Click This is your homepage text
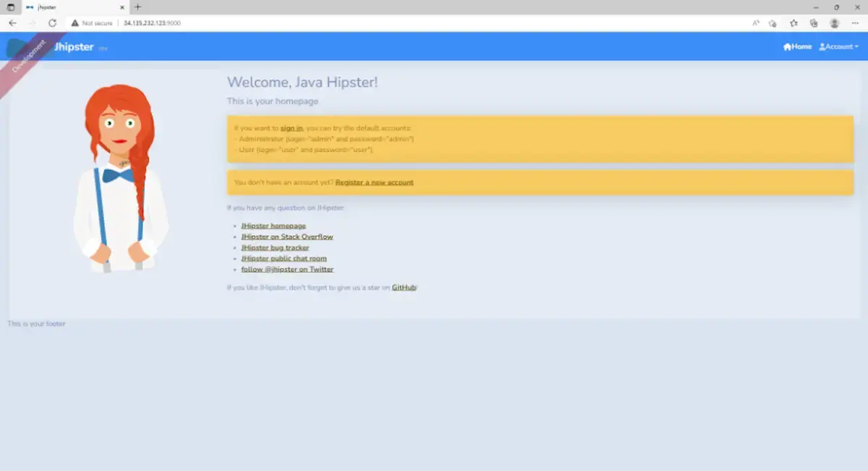The width and height of the screenshot is (868, 471). pos(273,101)
